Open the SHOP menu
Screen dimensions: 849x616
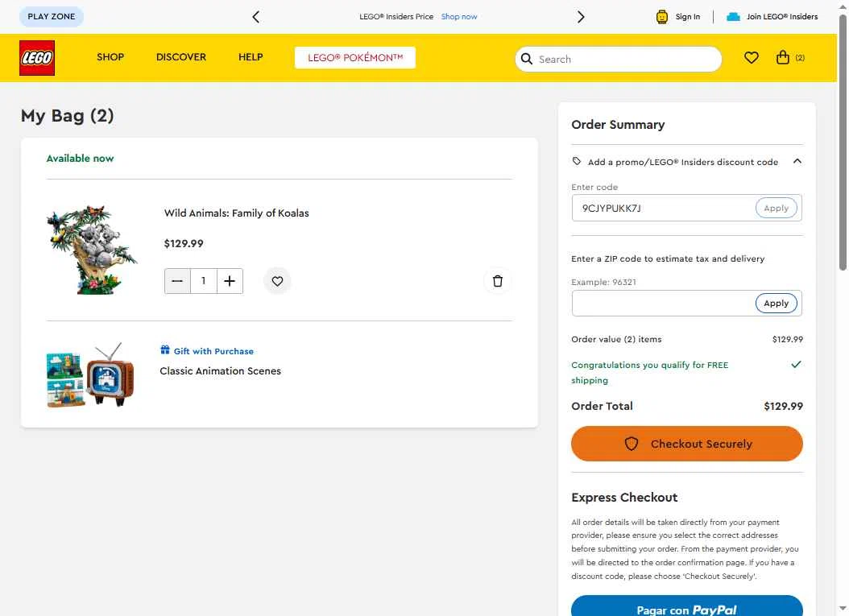[110, 57]
